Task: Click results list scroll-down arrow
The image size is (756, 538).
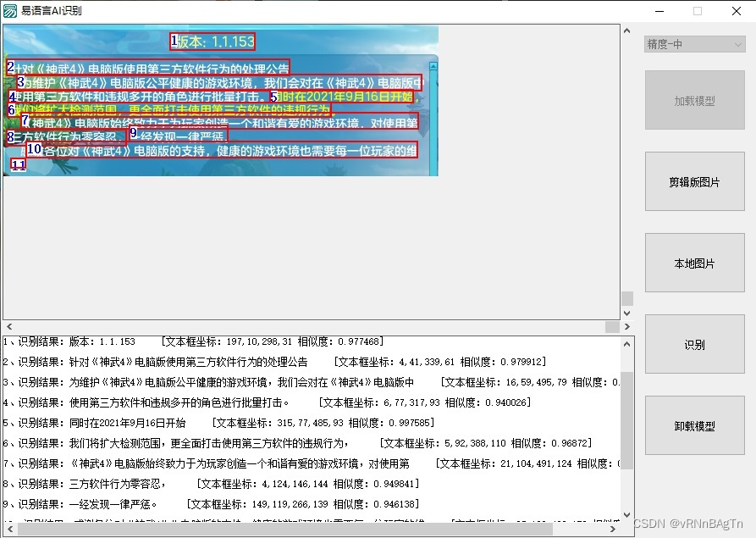Action: (626, 515)
